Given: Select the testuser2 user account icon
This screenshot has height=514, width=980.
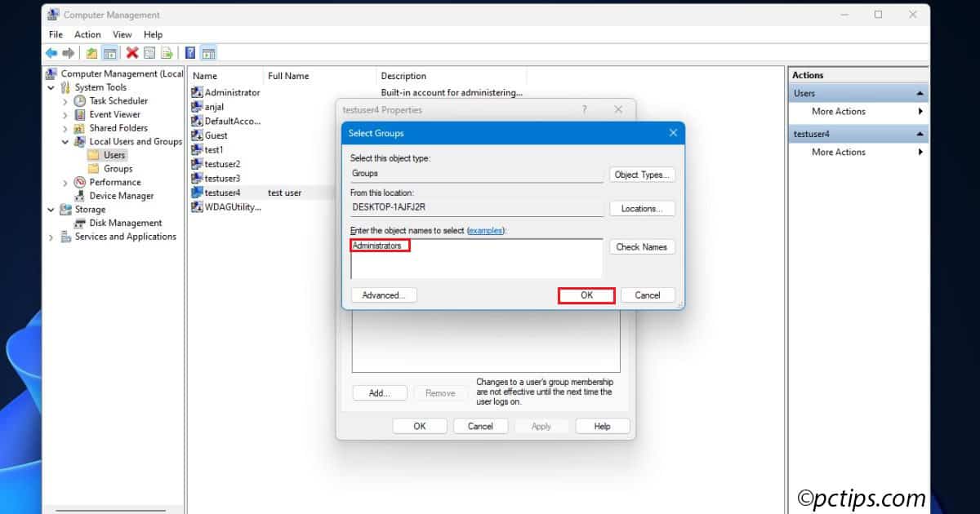Looking at the screenshot, I should coord(197,164).
